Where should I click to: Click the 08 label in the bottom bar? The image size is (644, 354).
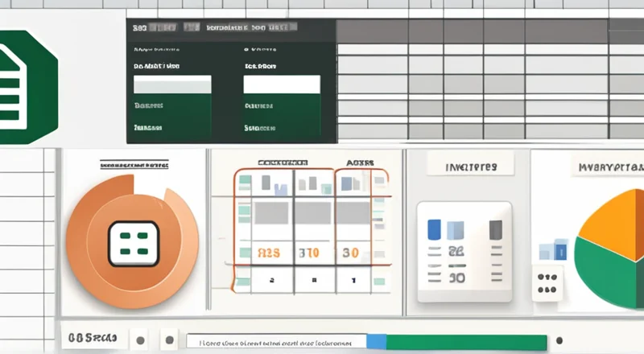click(x=88, y=339)
